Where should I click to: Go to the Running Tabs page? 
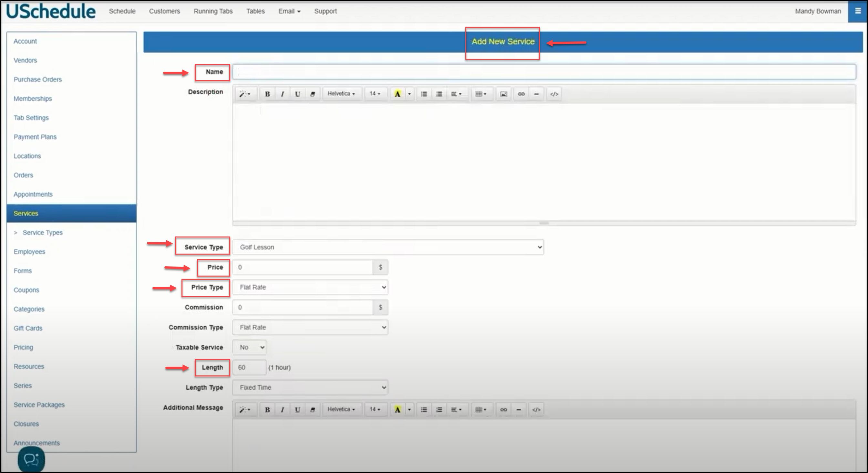[x=213, y=11]
